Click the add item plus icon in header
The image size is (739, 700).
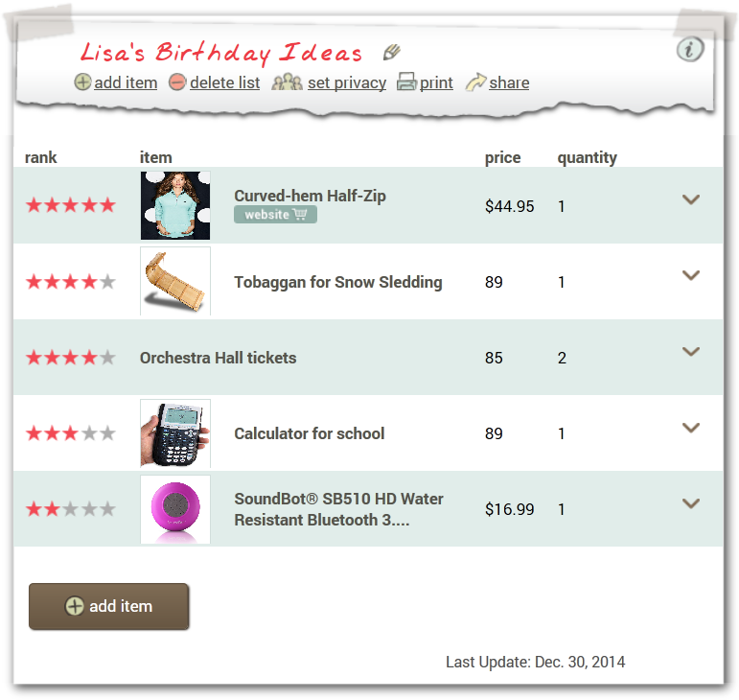83,82
